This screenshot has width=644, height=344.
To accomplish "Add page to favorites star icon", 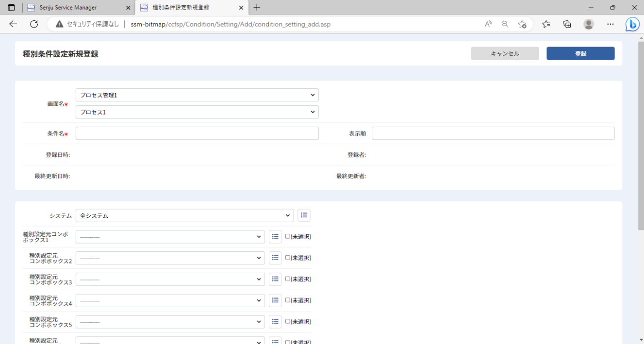I will point(522,24).
